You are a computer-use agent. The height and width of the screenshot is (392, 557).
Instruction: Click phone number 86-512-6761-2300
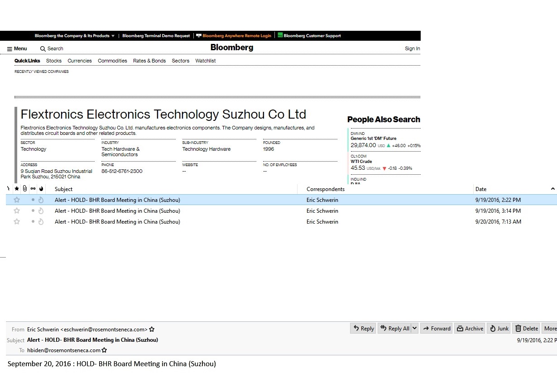click(x=122, y=172)
